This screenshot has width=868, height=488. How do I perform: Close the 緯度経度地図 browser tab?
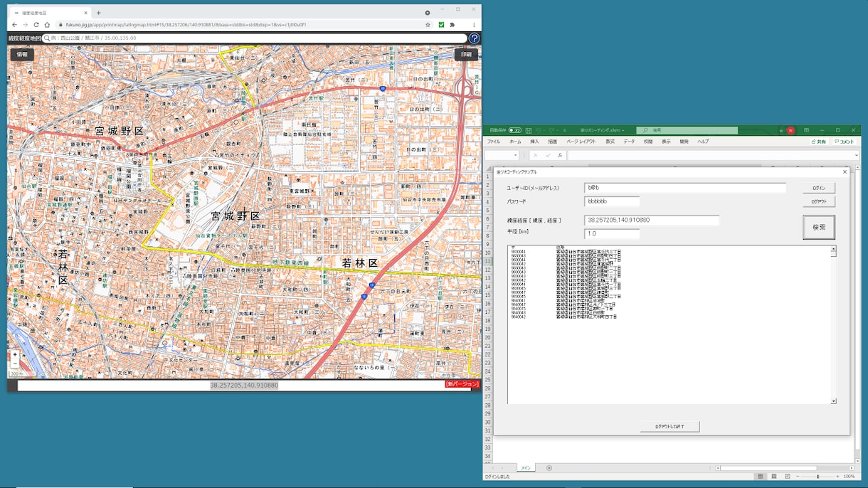pyautogui.click(x=85, y=13)
